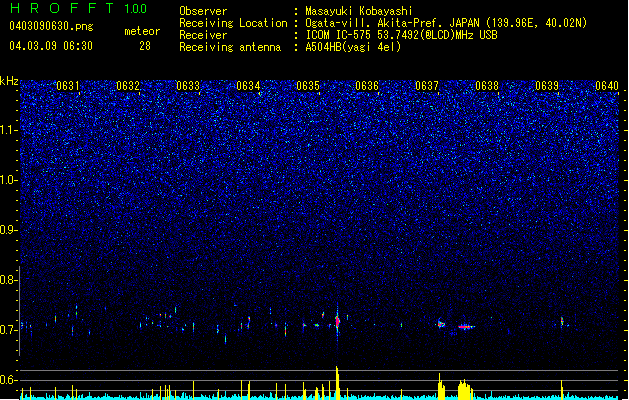
Task: Click the 0640 time marker
Action: tap(607, 86)
